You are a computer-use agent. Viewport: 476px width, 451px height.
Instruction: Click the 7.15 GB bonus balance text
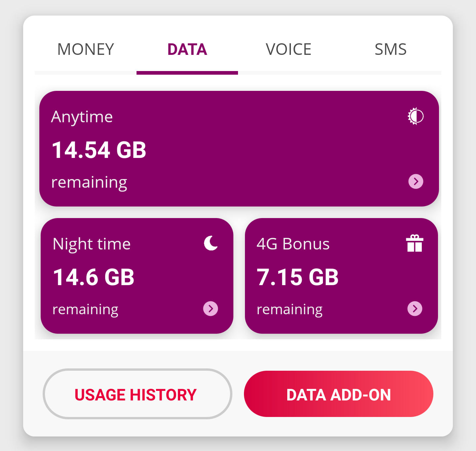coord(298,277)
